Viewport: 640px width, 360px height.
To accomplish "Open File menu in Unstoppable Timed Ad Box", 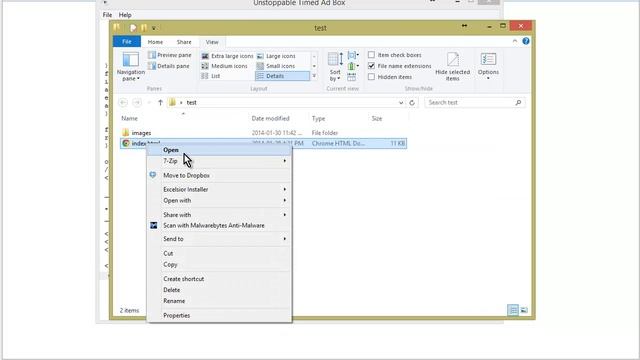I will (x=107, y=15).
